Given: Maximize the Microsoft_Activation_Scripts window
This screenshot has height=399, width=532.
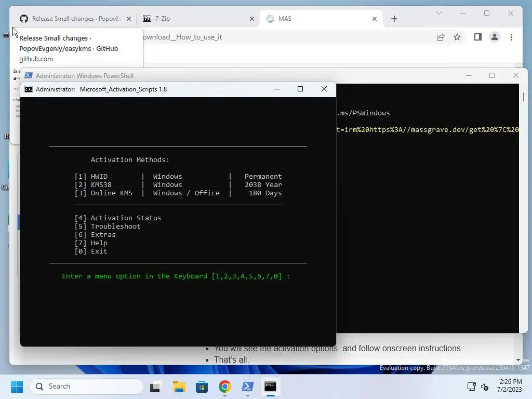Looking at the screenshot, I should click(x=300, y=89).
